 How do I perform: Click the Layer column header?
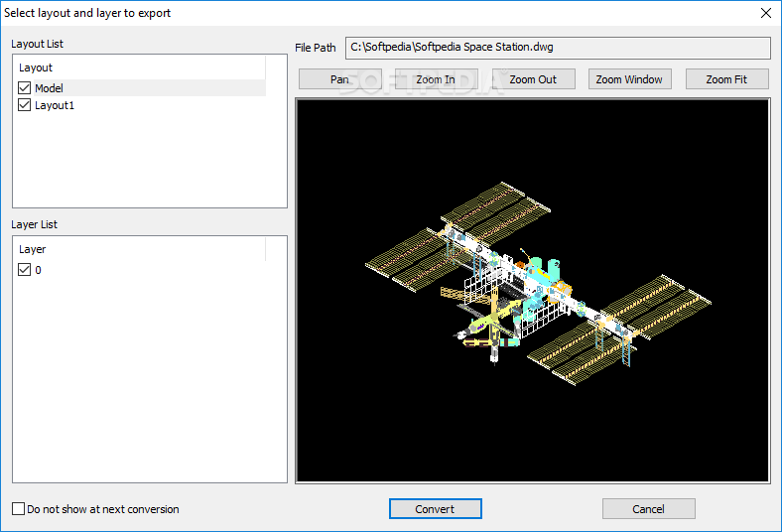(141, 249)
